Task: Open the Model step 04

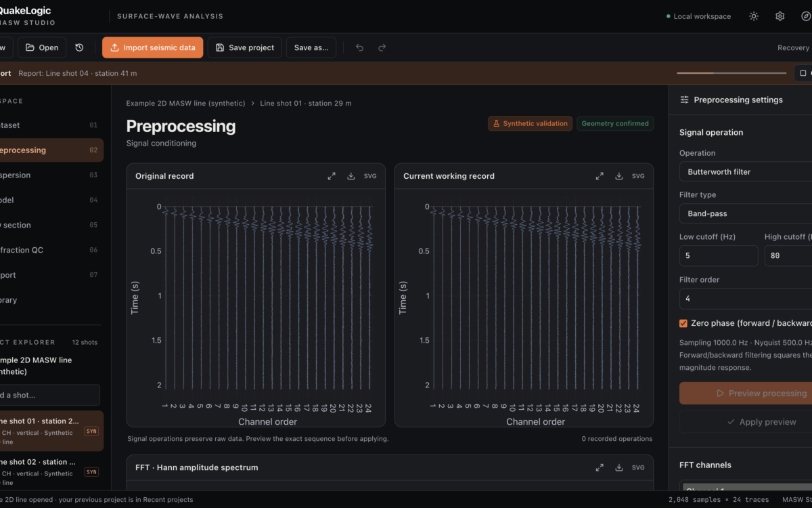Action: [51, 200]
